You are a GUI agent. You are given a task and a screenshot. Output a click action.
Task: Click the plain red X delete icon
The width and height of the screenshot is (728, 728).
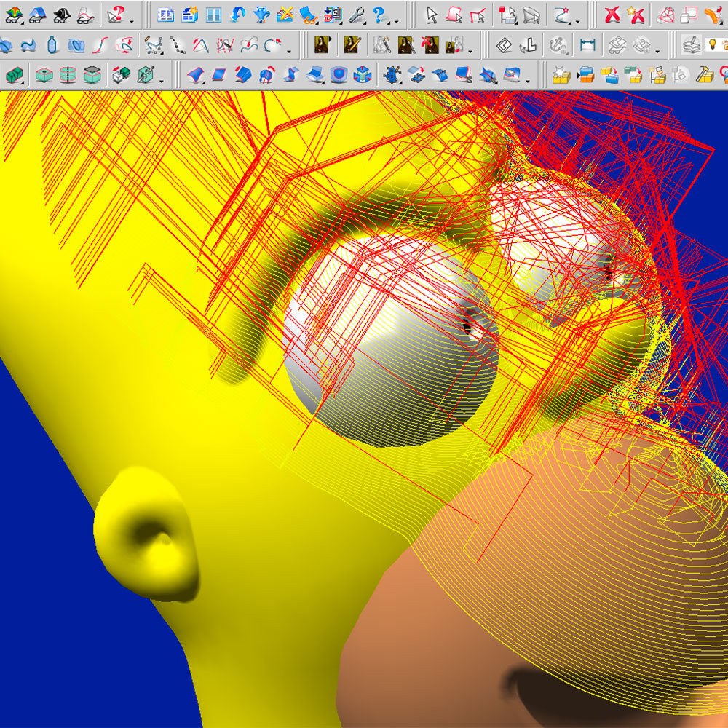pos(612,16)
